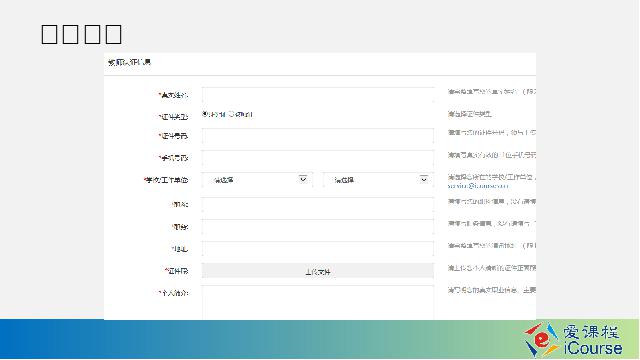Click the input field below the 职务 field
The image size is (640, 360).
(318, 249)
